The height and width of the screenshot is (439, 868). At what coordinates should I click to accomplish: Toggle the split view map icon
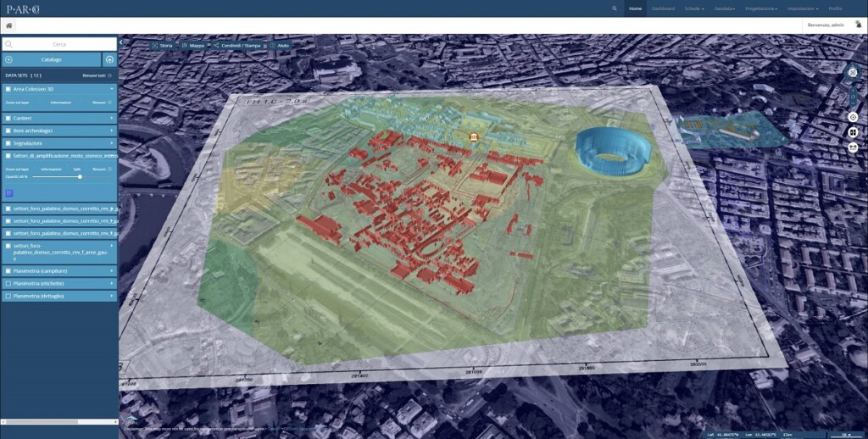pyautogui.click(x=853, y=132)
